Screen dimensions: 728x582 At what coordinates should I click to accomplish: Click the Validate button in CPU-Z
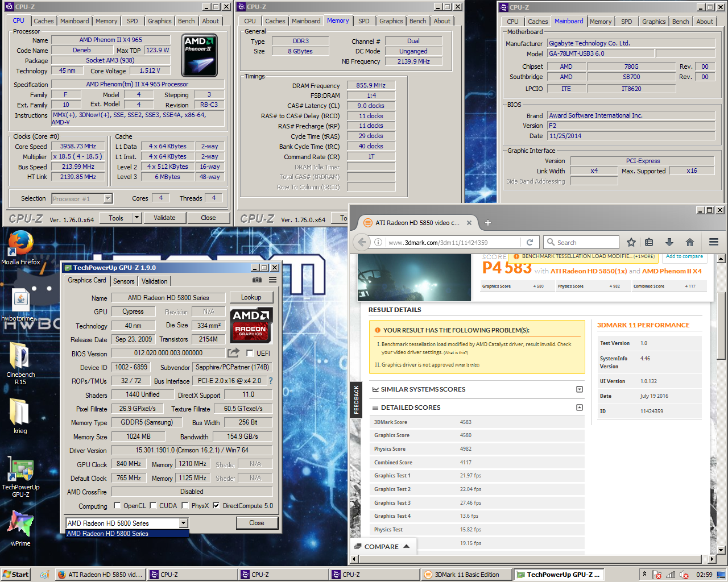[164, 218]
